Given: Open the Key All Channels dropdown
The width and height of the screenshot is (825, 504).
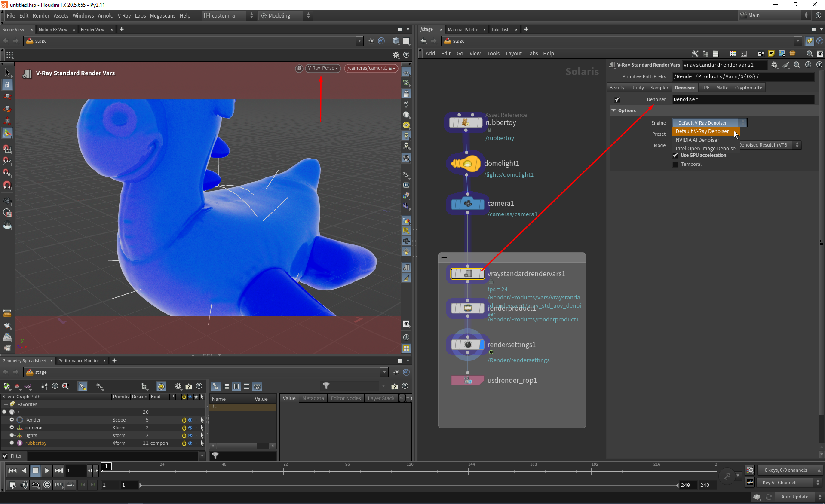Looking at the screenshot, I should pyautogui.click(x=789, y=483).
